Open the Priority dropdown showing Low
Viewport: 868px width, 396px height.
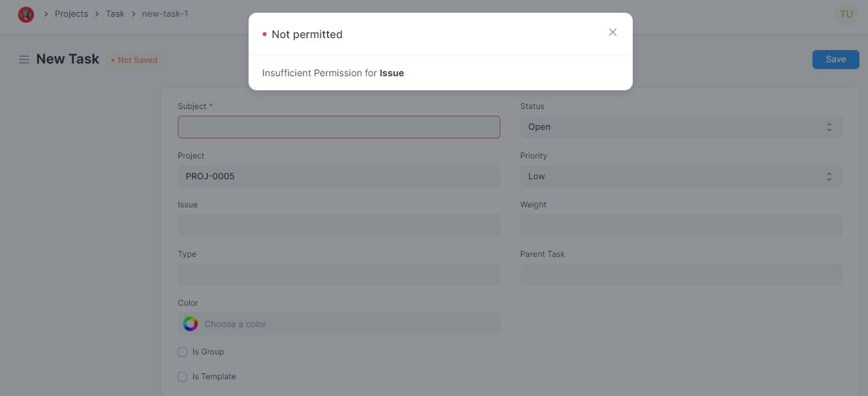click(x=681, y=177)
